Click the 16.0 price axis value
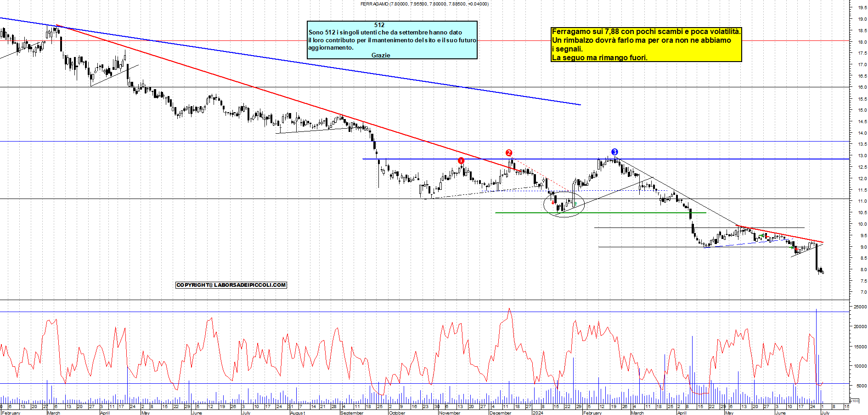This screenshot has width=868, height=415. click(862, 87)
